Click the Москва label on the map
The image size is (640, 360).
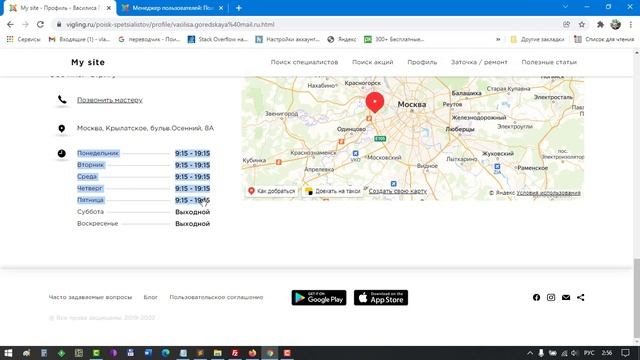[x=411, y=104]
